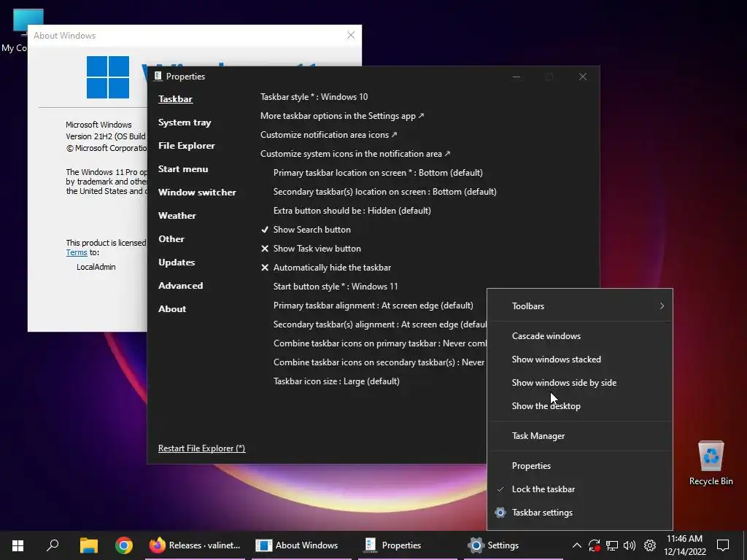Open About section in sidebar
The width and height of the screenshot is (747, 560).
[x=172, y=309]
